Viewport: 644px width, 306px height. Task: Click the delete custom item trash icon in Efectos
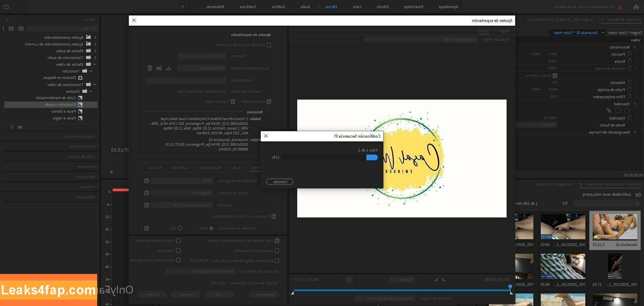pyautogui.click(x=12, y=127)
